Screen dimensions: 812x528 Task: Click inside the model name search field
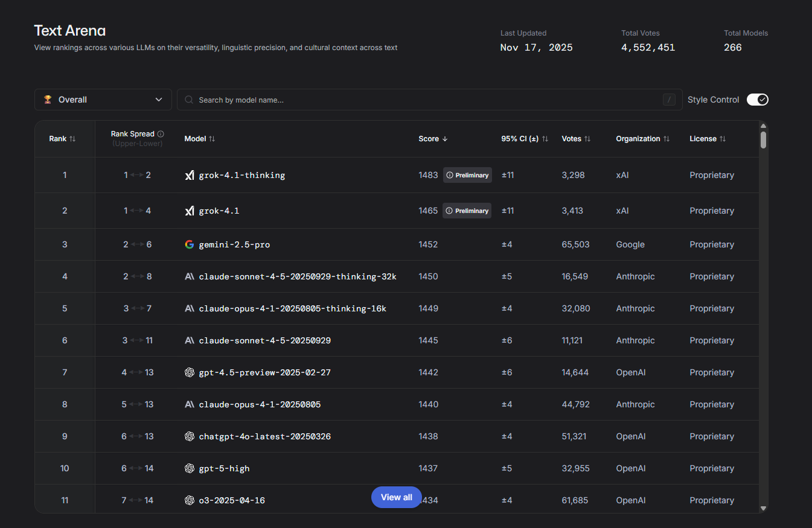pyautogui.click(x=423, y=100)
